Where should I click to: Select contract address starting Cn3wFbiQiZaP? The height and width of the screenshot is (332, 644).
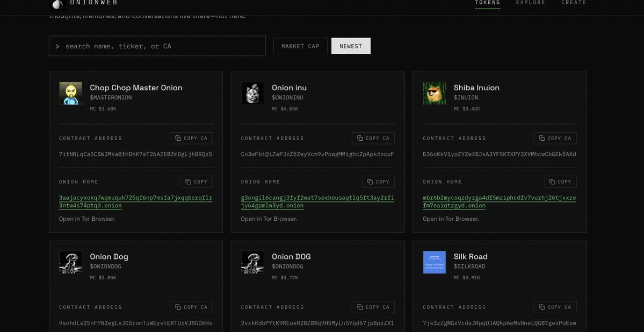(x=317, y=154)
